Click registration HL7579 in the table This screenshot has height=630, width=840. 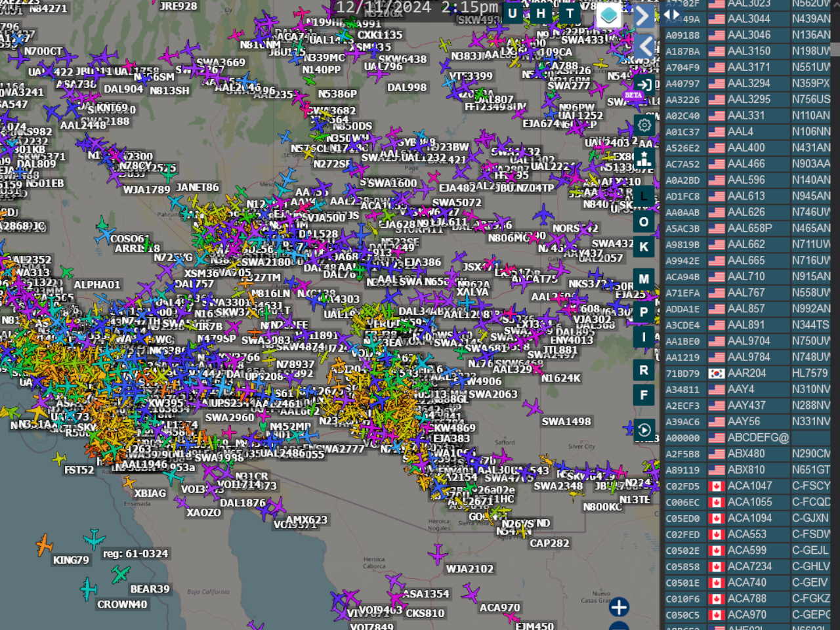(810, 373)
